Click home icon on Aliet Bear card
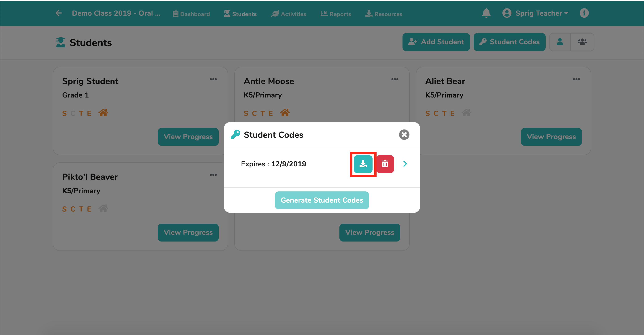This screenshot has height=335, width=644. tap(466, 113)
